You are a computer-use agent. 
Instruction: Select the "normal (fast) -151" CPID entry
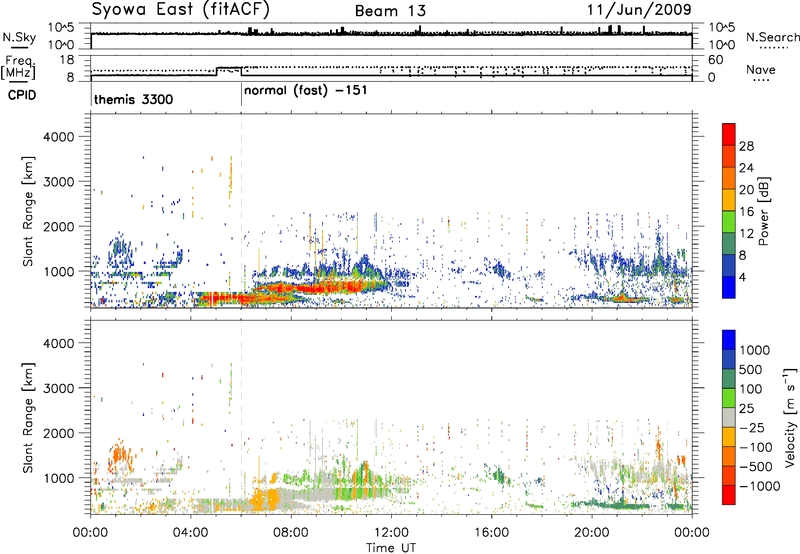pos(306,91)
